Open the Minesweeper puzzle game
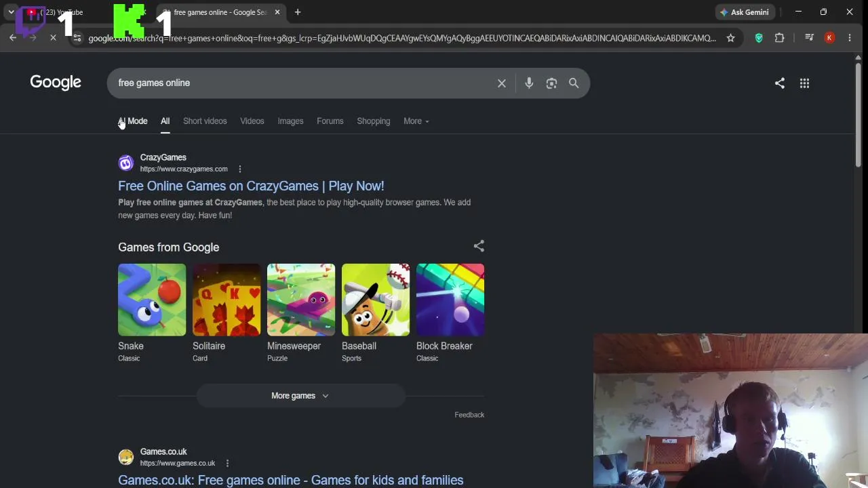Image resolution: width=868 pixels, height=488 pixels. pos(301,300)
